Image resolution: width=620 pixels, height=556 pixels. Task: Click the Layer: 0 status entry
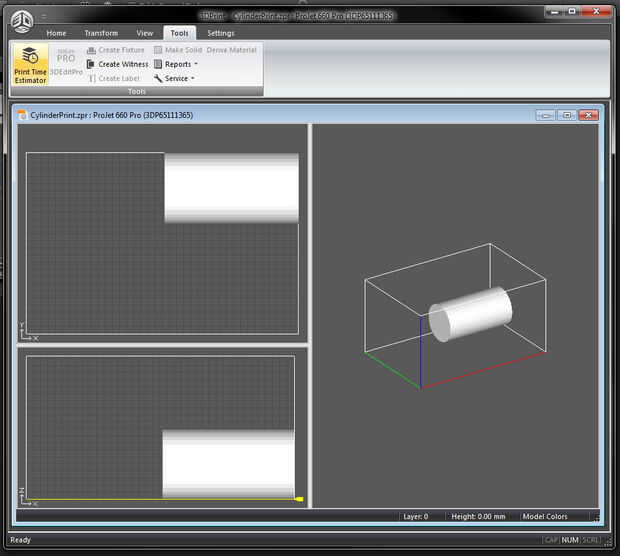pyautogui.click(x=416, y=516)
